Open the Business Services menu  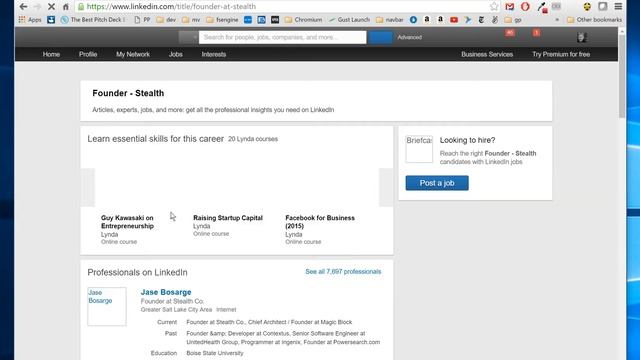tap(487, 54)
